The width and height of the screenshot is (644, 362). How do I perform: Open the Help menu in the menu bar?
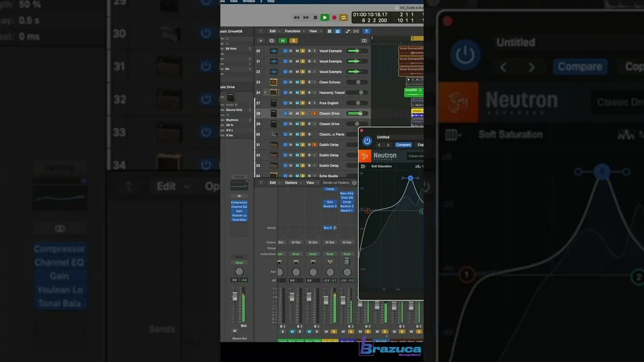coord(271,2)
